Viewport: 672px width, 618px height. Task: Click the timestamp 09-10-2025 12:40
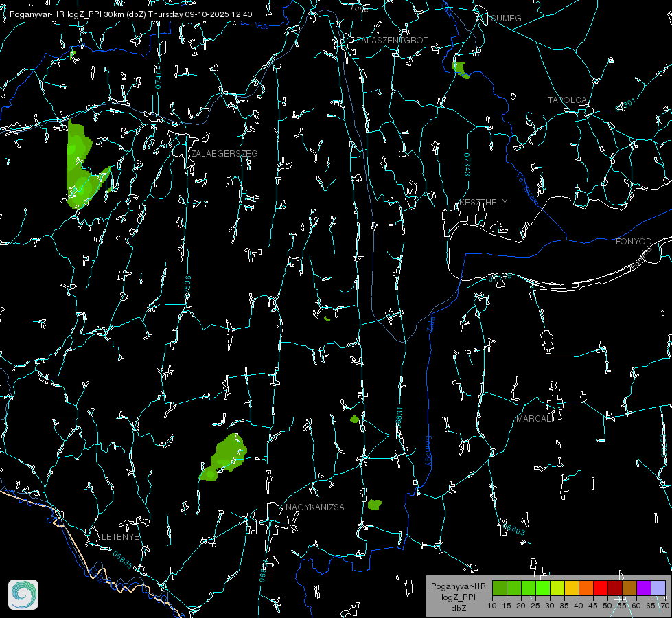[218, 14]
